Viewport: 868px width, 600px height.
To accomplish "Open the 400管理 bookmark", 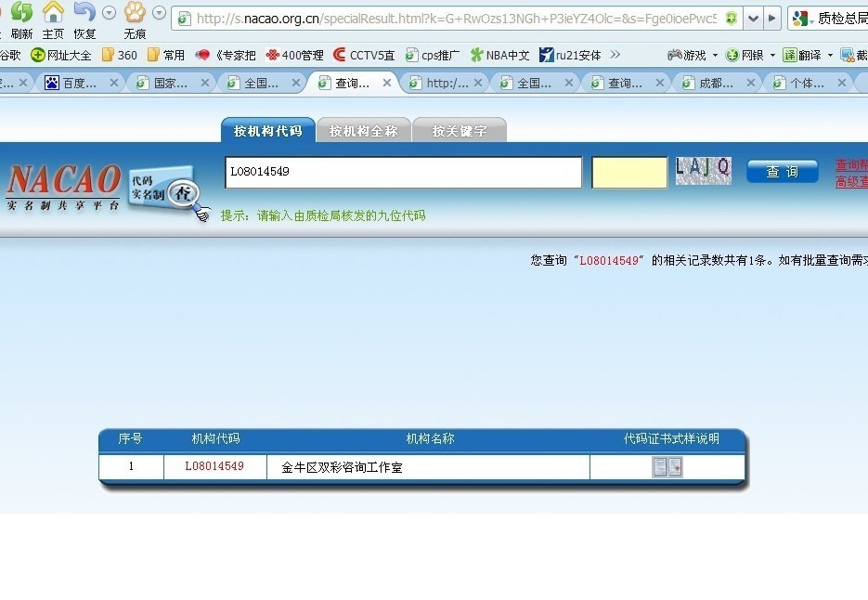I will point(294,55).
